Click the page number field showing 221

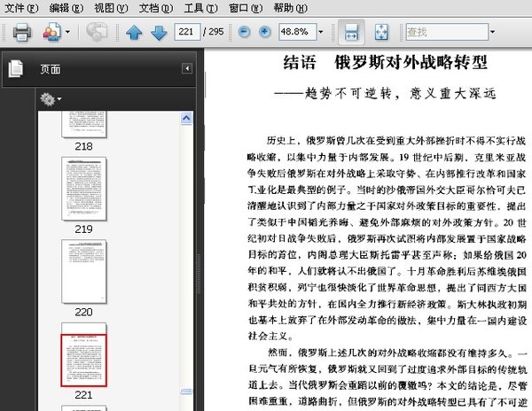point(187,32)
